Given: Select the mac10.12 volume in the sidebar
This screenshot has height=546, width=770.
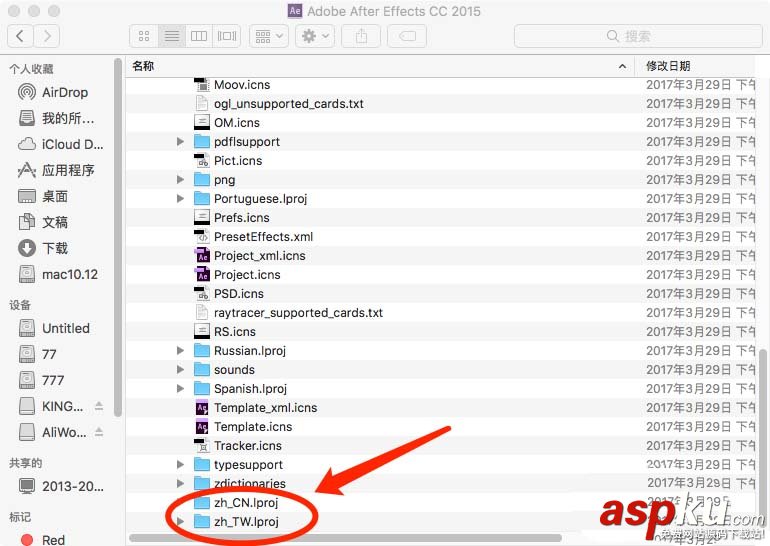Looking at the screenshot, I should point(58,274).
